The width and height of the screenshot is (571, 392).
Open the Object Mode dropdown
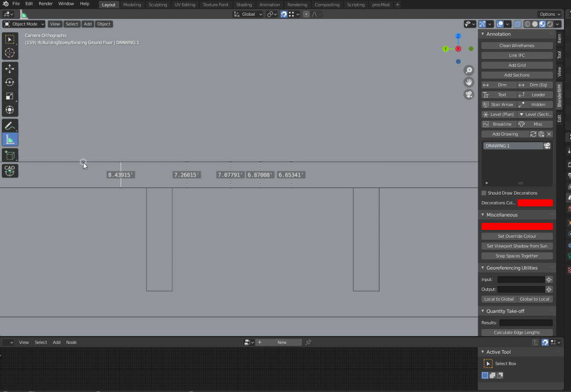tap(24, 24)
